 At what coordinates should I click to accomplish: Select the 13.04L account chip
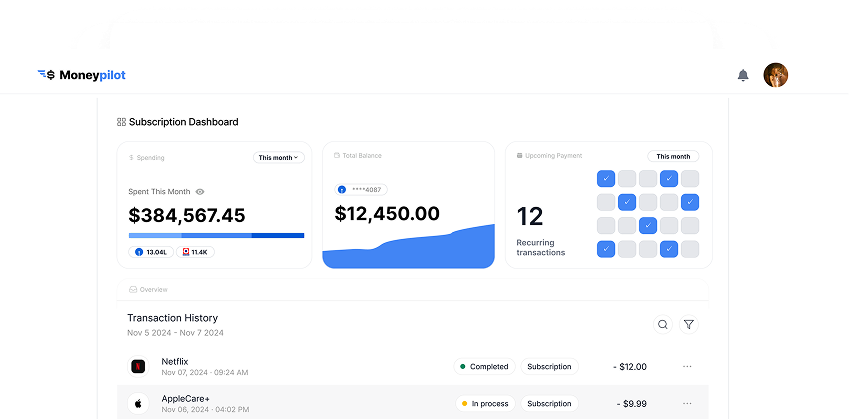coord(151,252)
